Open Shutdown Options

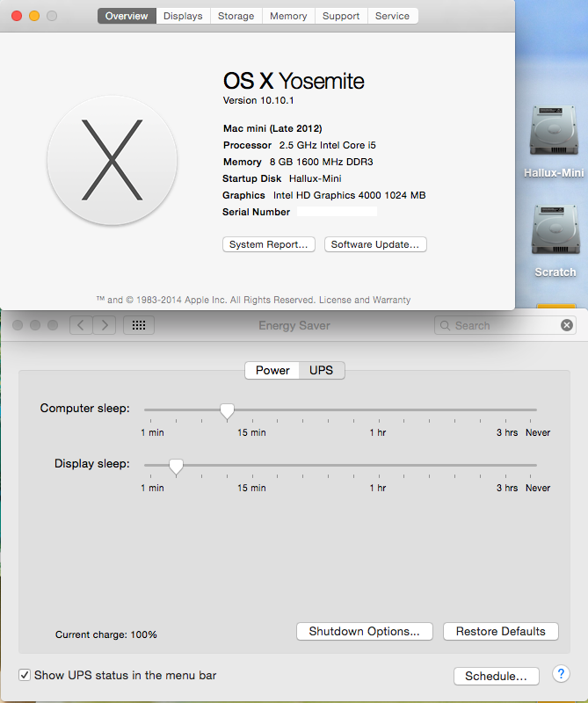(x=364, y=631)
